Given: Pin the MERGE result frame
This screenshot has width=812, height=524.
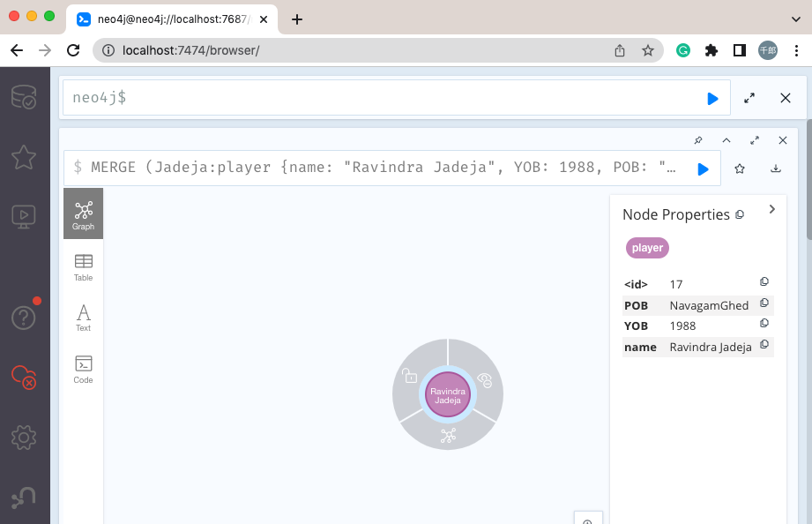Looking at the screenshot, I should pyautogui.click(x=698, y=140).
